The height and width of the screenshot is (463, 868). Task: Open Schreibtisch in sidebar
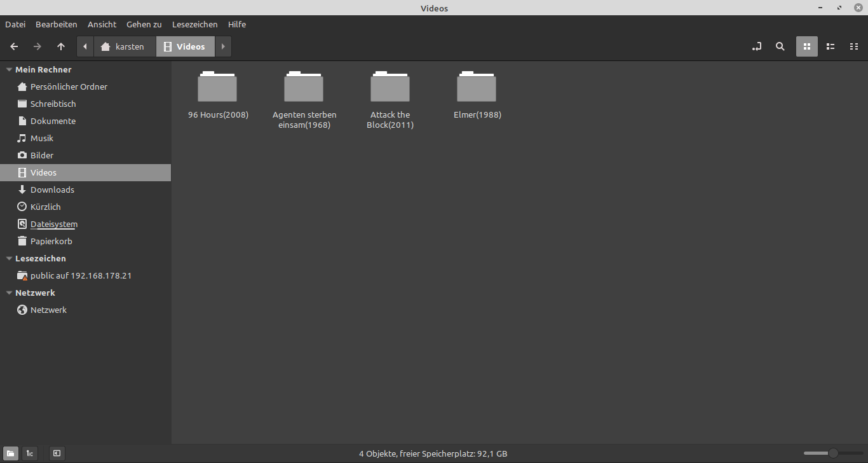click(85, 104)
